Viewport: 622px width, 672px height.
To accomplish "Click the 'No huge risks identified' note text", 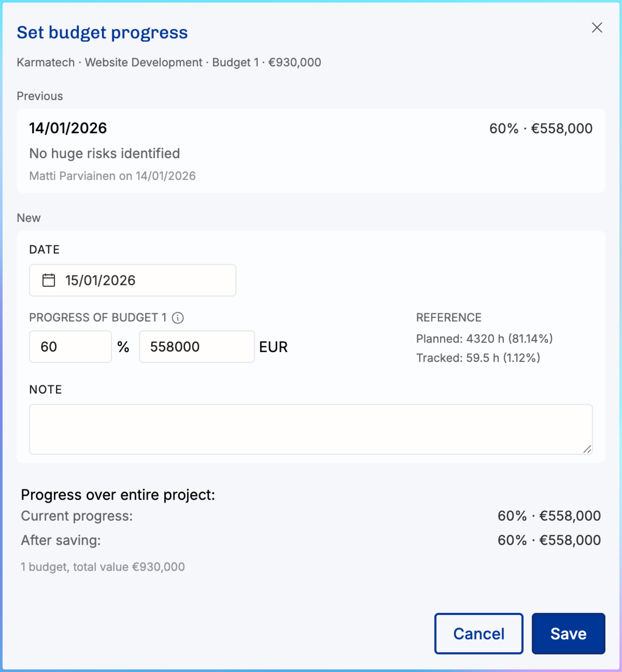I will [x=105, y=153].
